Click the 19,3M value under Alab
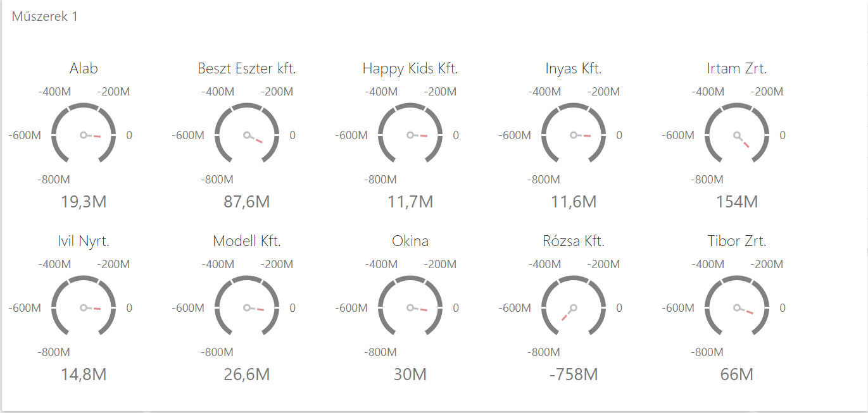The image size is (868, 413). (x=84, y=202)
